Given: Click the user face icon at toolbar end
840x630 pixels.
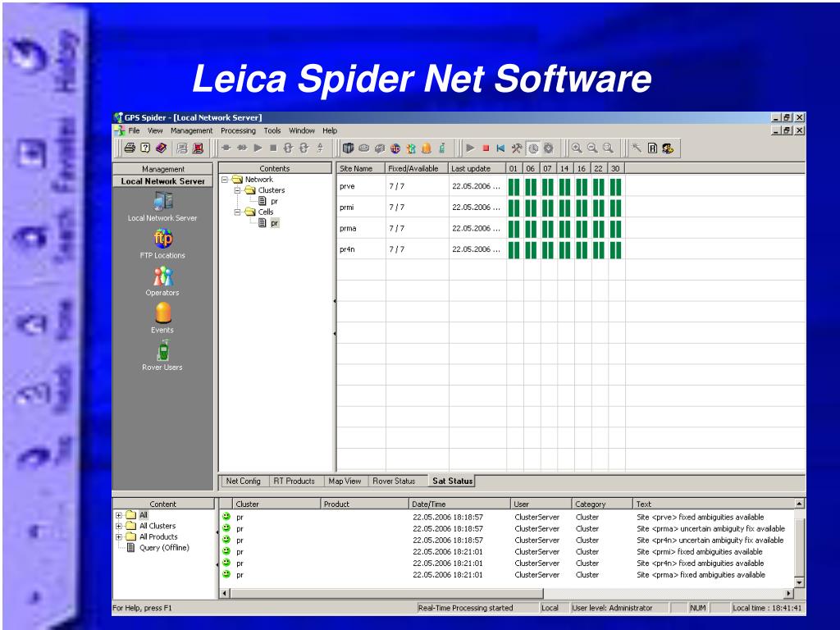Looking at the screenshot, I should click(668, 148).
